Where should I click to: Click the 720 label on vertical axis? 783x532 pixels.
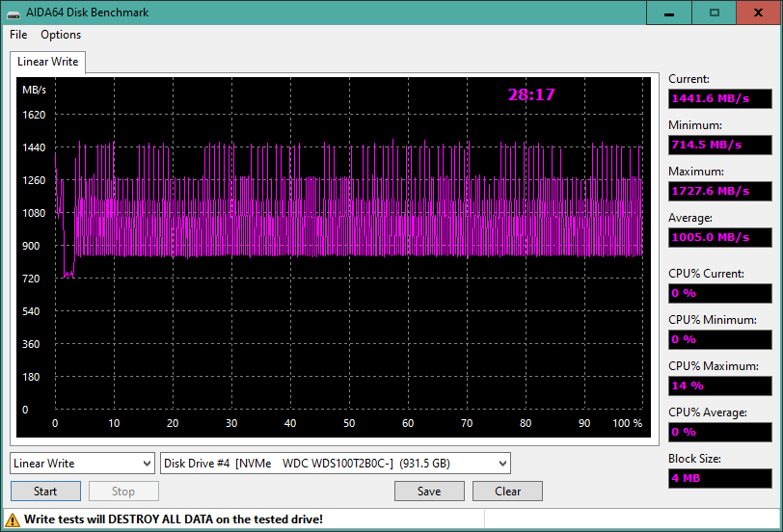31,279
